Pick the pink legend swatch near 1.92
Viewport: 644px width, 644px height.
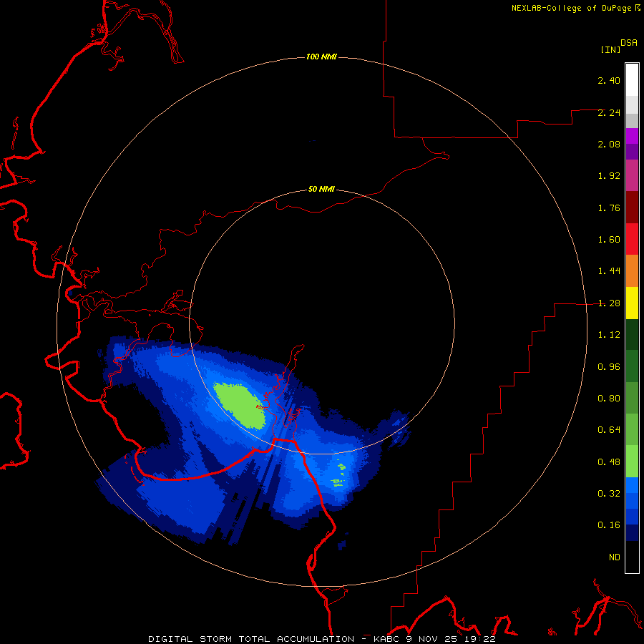point(632,175)
